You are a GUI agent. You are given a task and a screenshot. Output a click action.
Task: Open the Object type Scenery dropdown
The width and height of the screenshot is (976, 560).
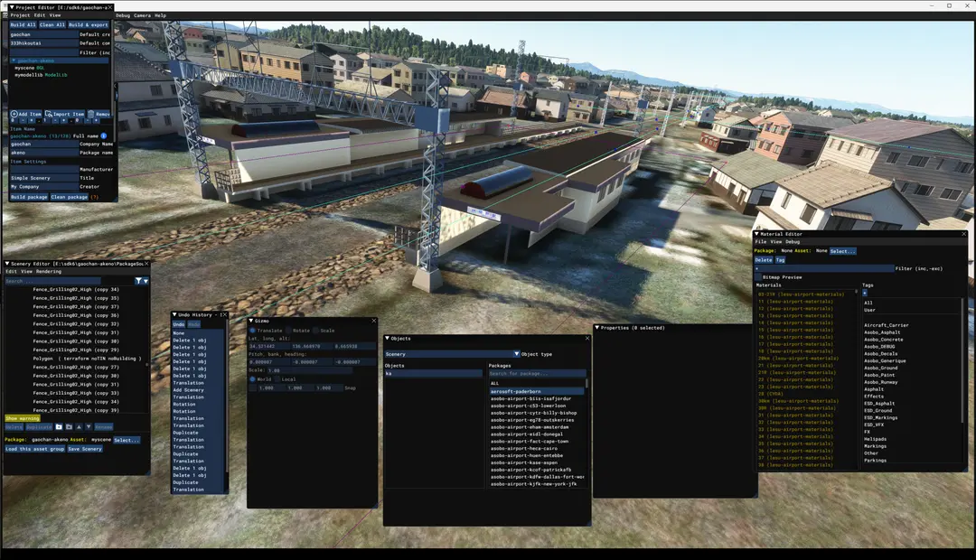coord(451,354)
